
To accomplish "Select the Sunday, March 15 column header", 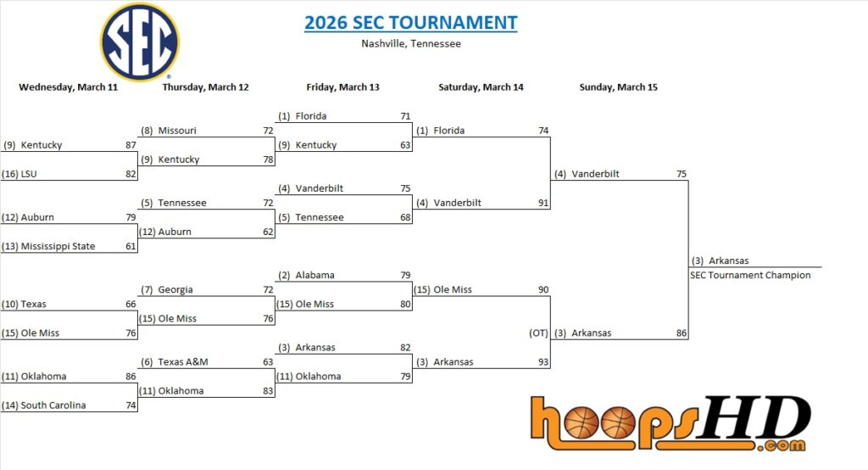I will tap(618, 87).
